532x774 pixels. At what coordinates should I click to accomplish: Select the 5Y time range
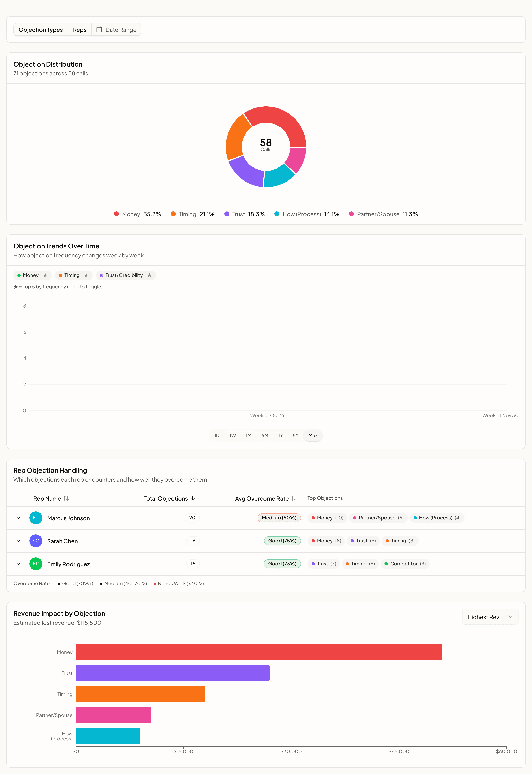point(296,435)
